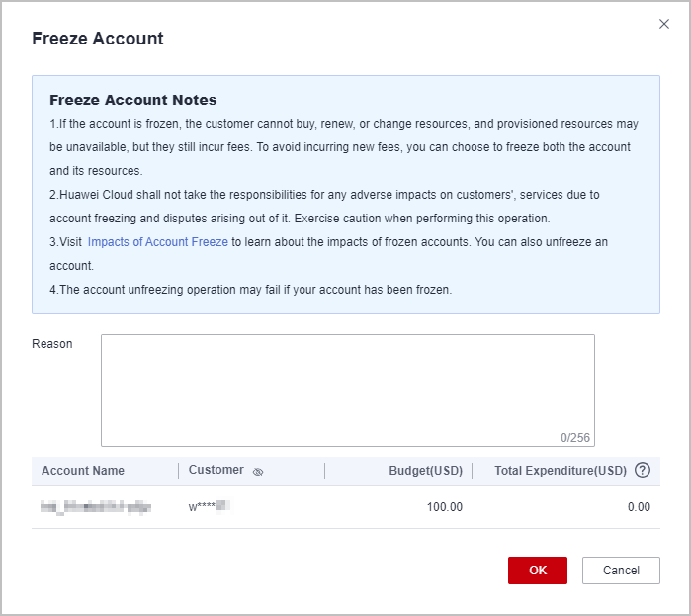The image size is (691, 616).
Task: Select the Total Expenditure(USD) column header
Action: coord(561,471)
